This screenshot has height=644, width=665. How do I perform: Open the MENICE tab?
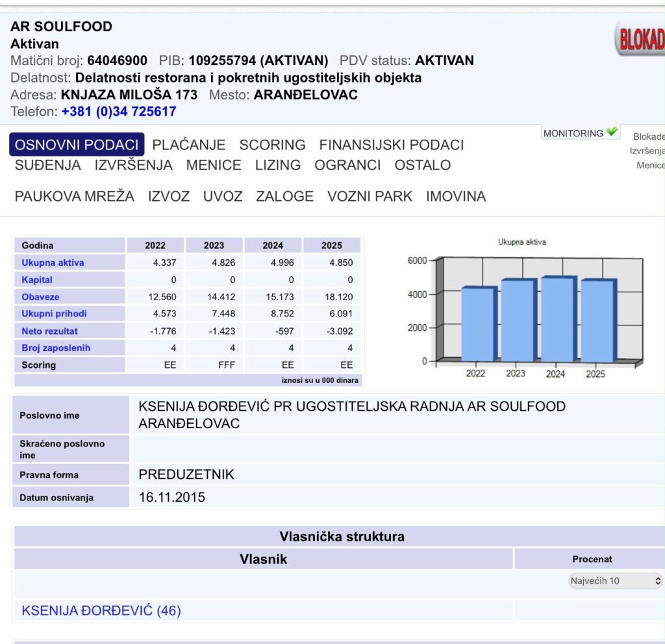coord(214,164)
